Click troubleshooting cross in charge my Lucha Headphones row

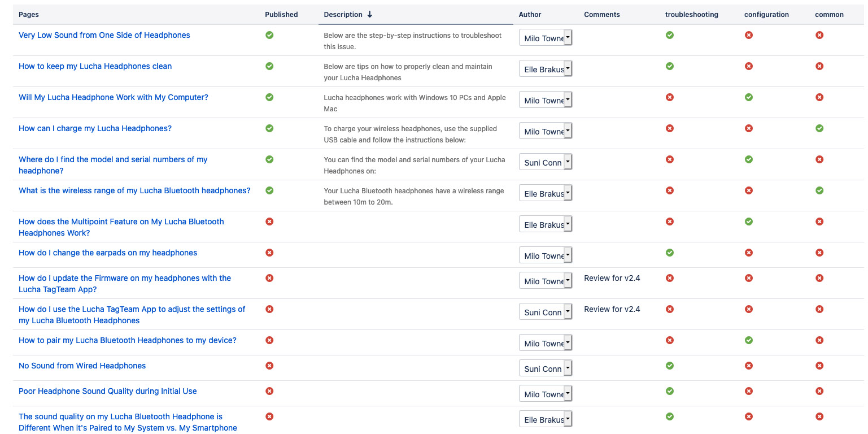(x=670, y=128)
